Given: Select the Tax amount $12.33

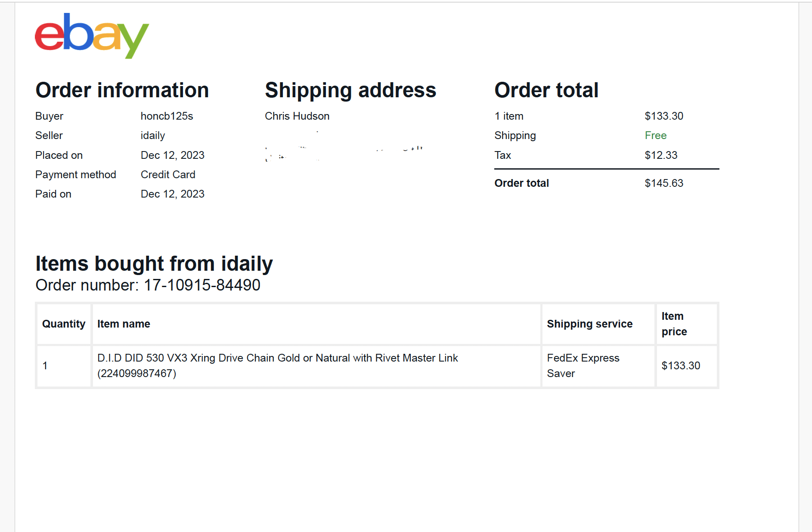Looking at the screenshot, I should (x=661, y=155).
